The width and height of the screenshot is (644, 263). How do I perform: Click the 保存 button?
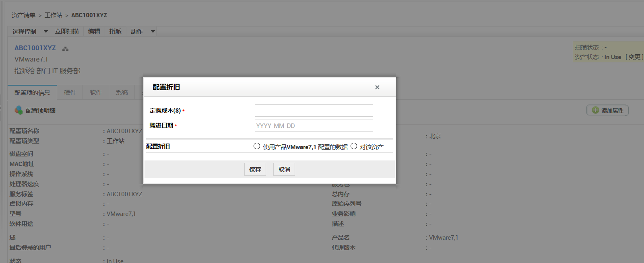click(x=255, y=169)
